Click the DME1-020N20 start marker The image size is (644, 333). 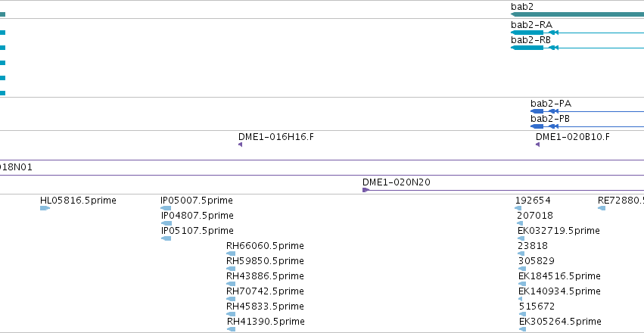(366, 190)
